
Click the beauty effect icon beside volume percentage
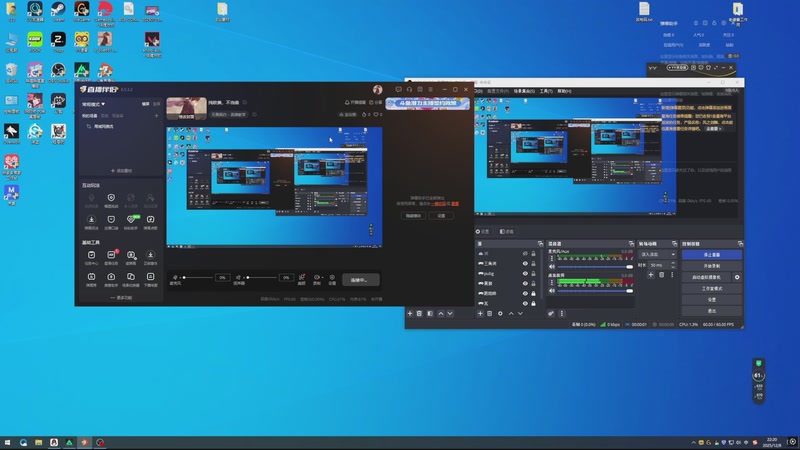[302, 278]
